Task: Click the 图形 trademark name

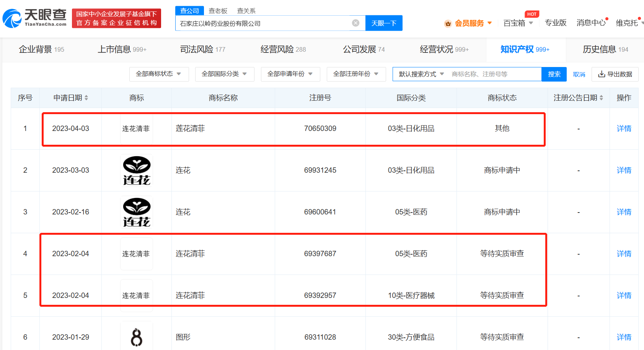Action: click(183, 337)
